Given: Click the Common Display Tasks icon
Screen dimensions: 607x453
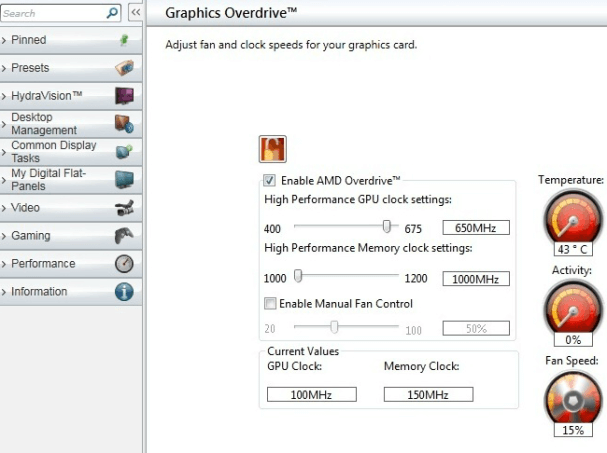Looking at the screenshot, I should (x=124, y=152).
